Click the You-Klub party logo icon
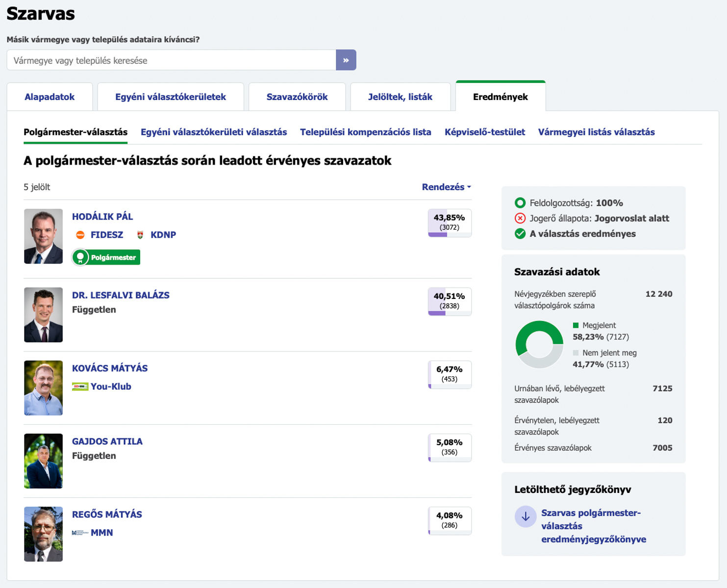Viewport: 727px width, 588px height. [x=80, y=387]
